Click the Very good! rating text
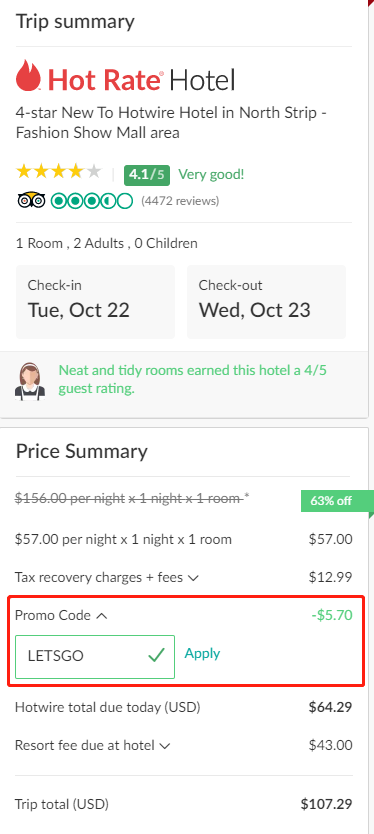Screen dimensions: 374x834 point(211,174)
